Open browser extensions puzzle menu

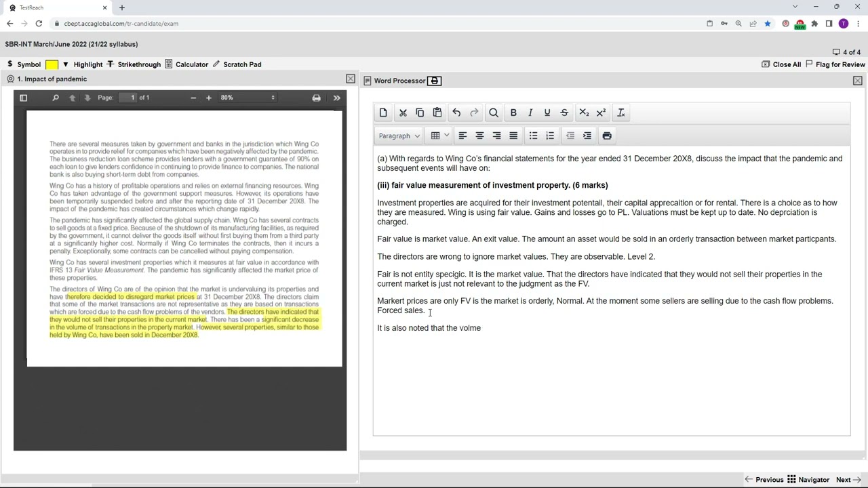tap(814, 24)
